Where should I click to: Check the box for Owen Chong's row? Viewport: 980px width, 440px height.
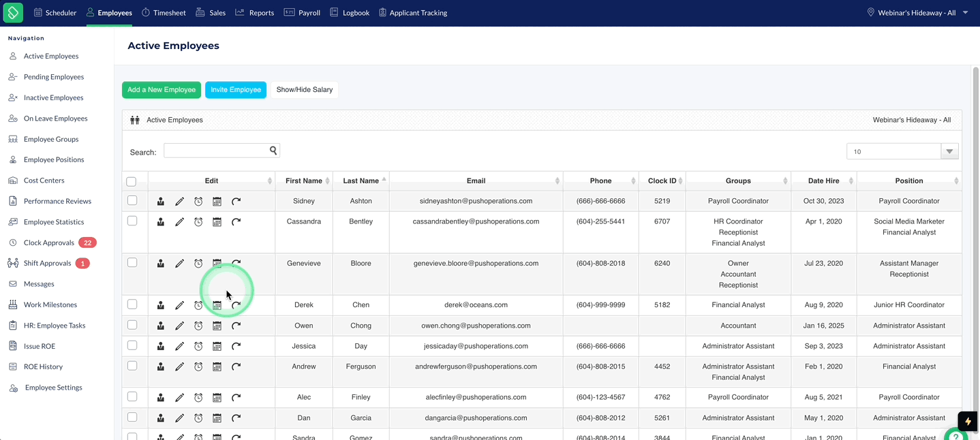point(132,325)
